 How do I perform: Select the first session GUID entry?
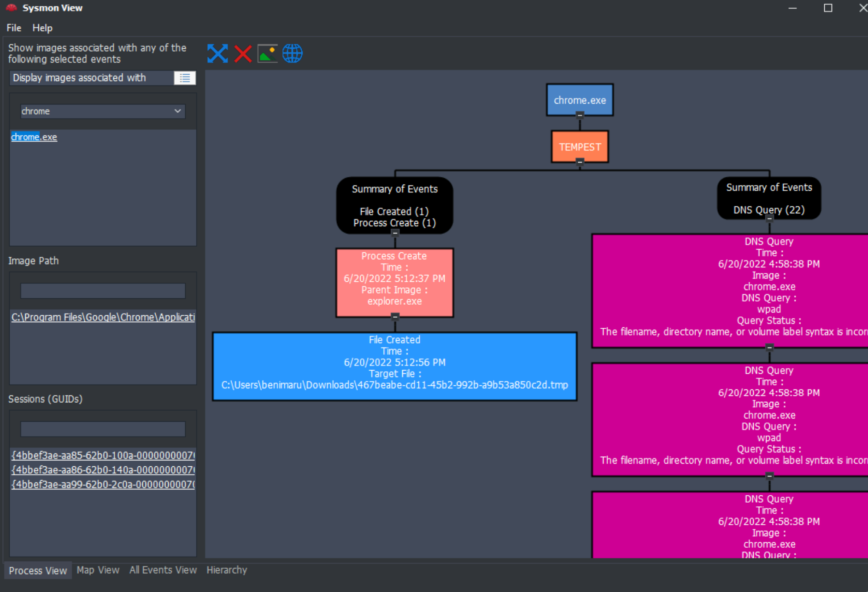click(x=102, y=455)
